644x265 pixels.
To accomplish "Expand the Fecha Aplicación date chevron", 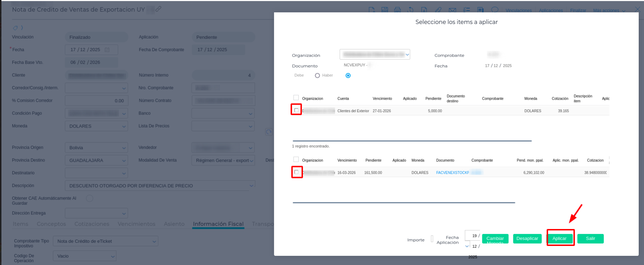I will [467, 246].
